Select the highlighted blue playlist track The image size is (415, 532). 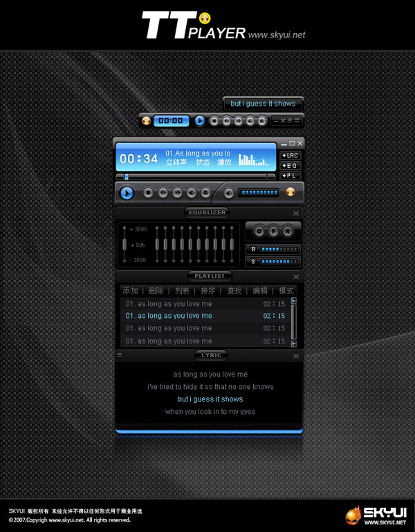click(205, 316)
